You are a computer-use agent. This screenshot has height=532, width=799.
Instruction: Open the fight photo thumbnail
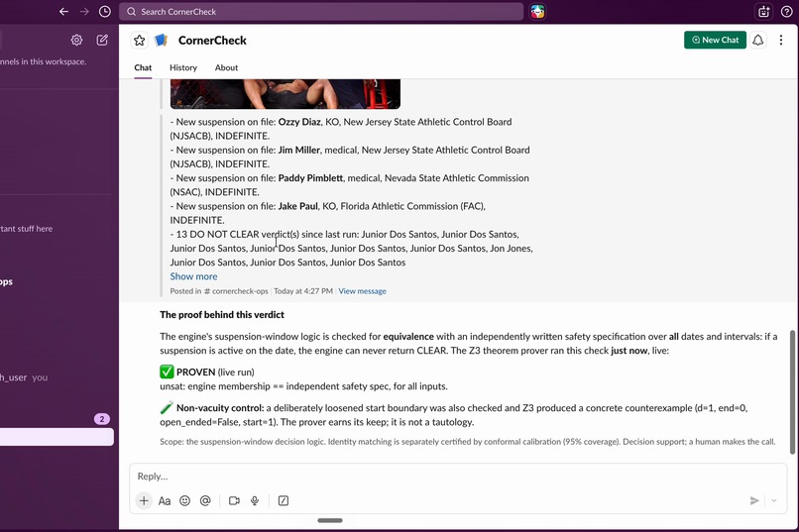point(285,94)
